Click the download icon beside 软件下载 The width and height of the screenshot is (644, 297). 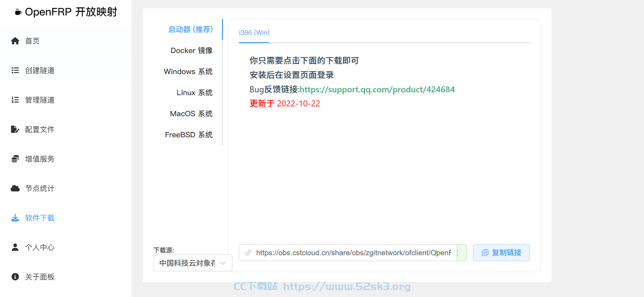tap(15, 218)
